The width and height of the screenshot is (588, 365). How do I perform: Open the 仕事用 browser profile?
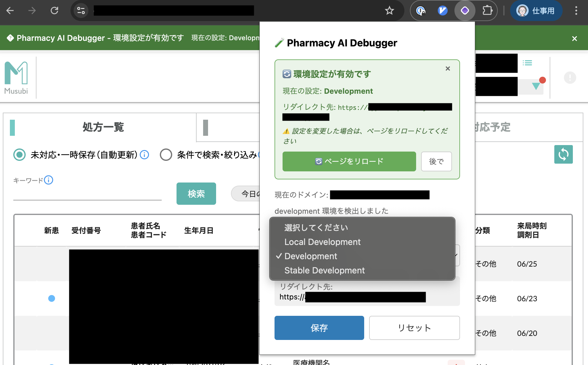point(536,11)
